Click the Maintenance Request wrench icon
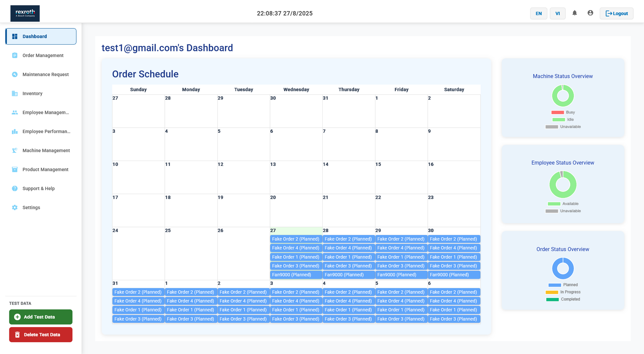 tap(15, 74)
